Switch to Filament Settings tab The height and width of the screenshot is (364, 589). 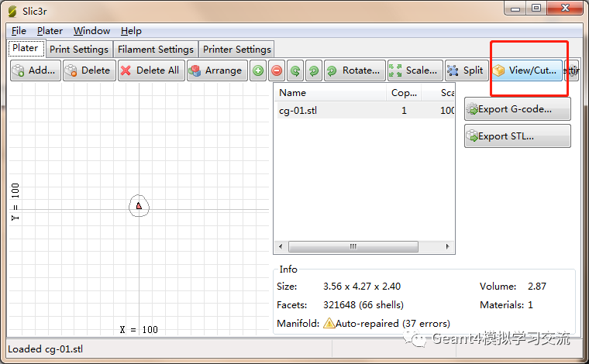click(156, 49)
